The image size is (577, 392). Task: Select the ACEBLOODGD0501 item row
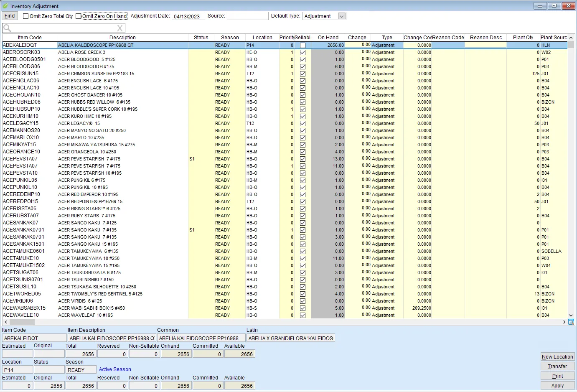285,59
